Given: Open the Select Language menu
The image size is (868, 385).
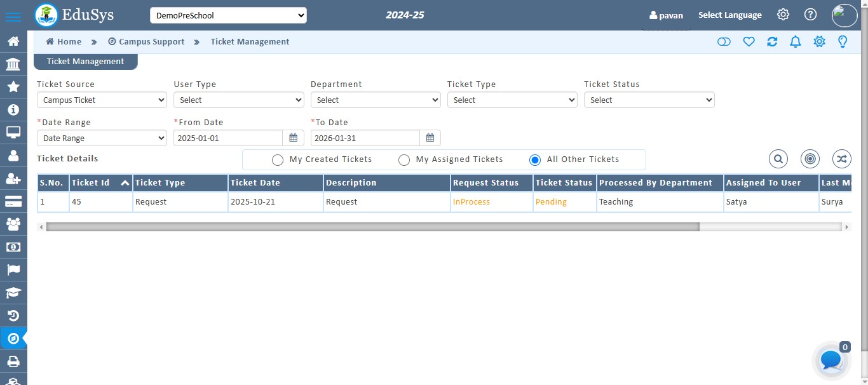Looking at the screenshot, I should tap(729, 15).
